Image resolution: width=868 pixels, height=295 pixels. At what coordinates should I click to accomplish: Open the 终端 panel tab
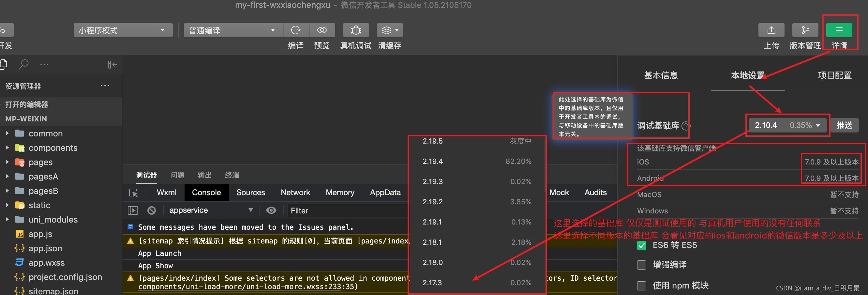point(232,175)
